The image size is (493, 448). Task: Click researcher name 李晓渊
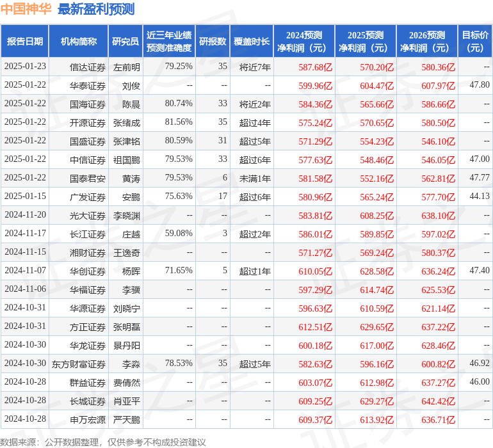point(127,215)
